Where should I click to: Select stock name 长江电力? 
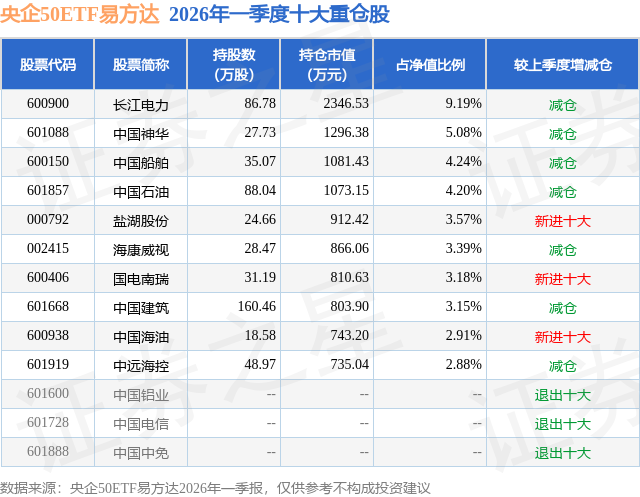click(141, 105)
